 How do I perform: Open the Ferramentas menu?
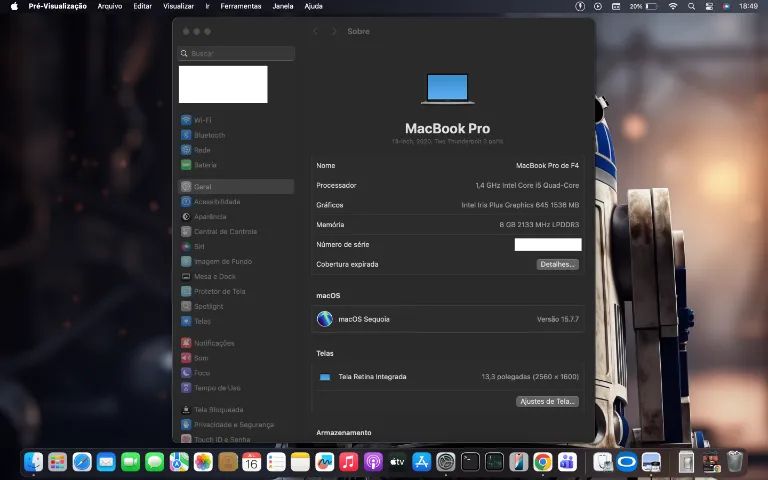[240, 6]
